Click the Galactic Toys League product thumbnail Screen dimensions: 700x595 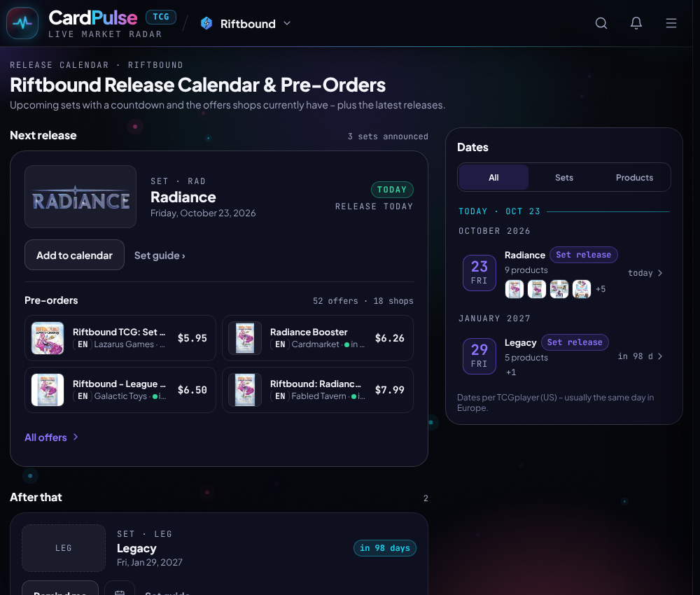tap(48, 390)
